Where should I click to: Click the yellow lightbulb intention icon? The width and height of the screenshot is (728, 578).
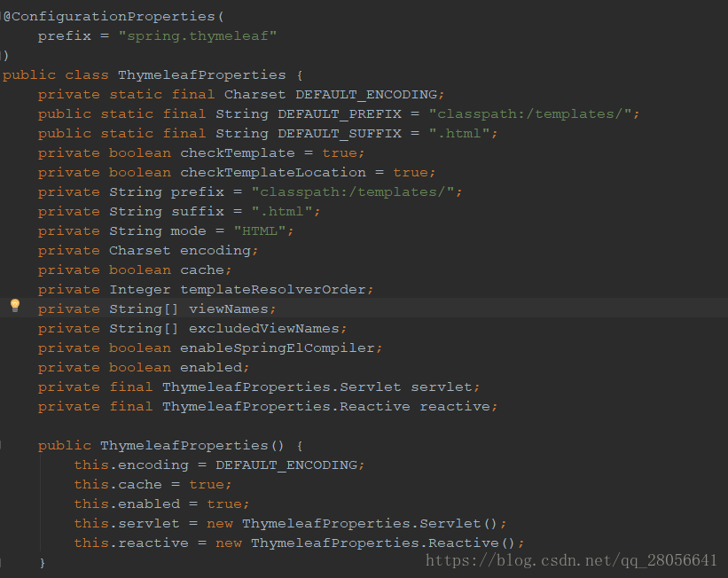[15, 306]
